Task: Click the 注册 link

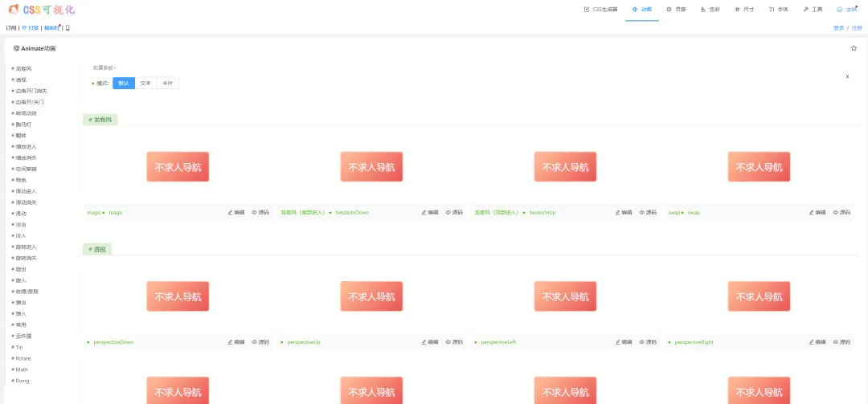Action: 857,27
